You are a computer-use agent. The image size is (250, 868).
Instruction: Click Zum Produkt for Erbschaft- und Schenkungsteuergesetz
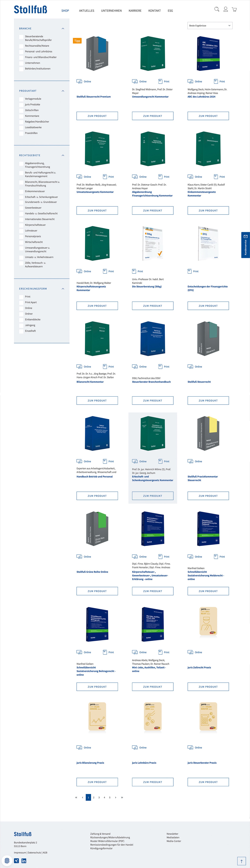point(153,496)
